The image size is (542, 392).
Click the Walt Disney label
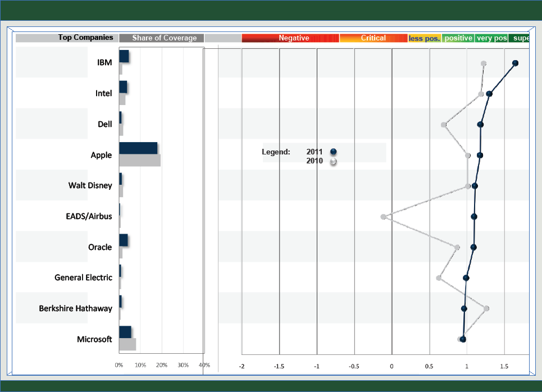tap(90, 186)
